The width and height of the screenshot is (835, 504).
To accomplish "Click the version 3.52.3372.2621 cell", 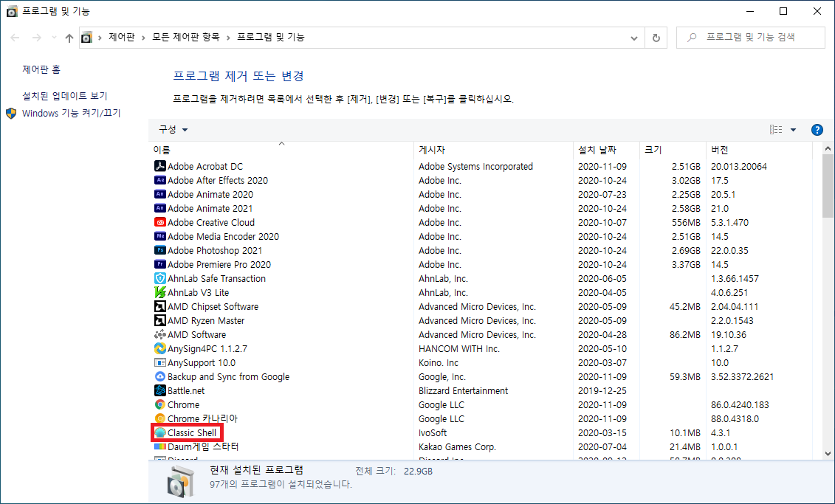I will [742, 377].
